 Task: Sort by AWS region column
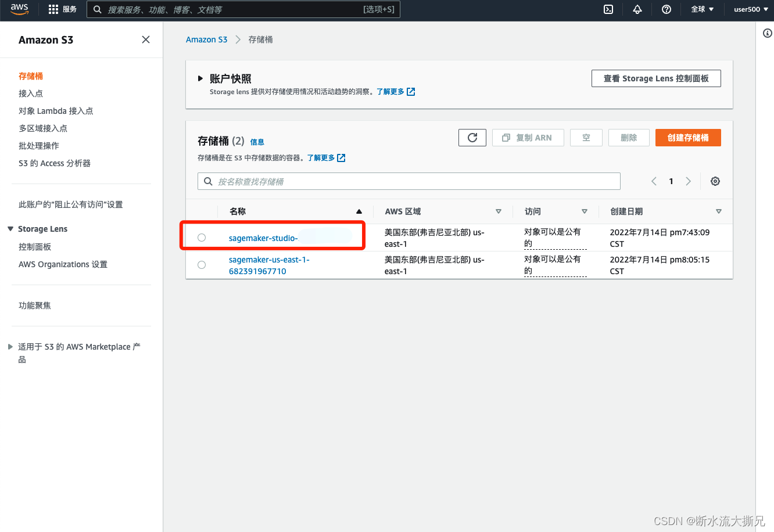click(x=499, y=211)
